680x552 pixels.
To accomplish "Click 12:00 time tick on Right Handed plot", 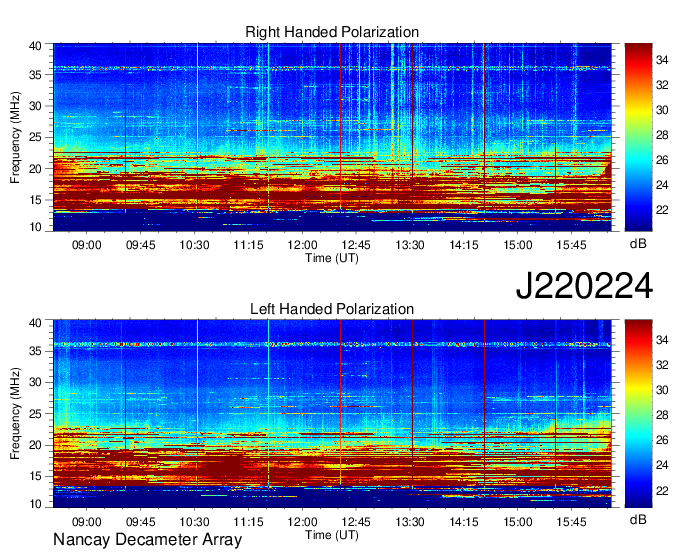I will pyautogui.click(x=302, y=245).
